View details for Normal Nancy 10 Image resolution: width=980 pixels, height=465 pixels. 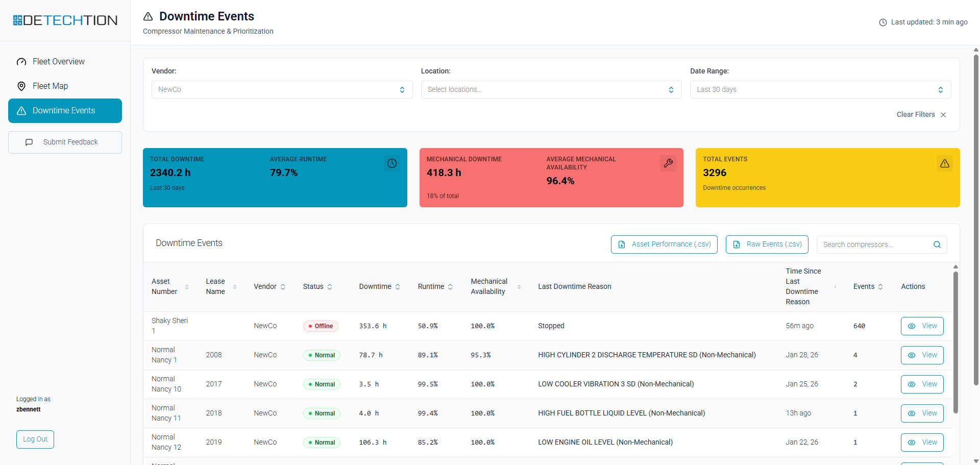[922, 384]
